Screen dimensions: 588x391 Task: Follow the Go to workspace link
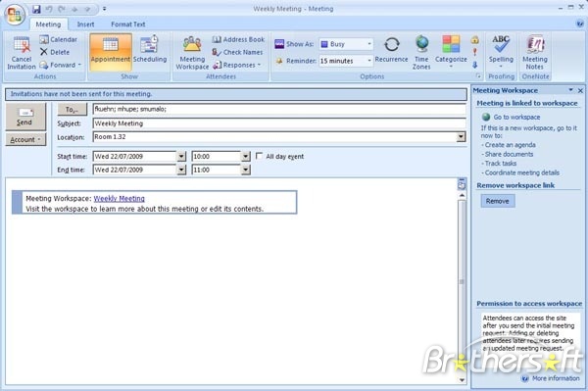[516, 117]
